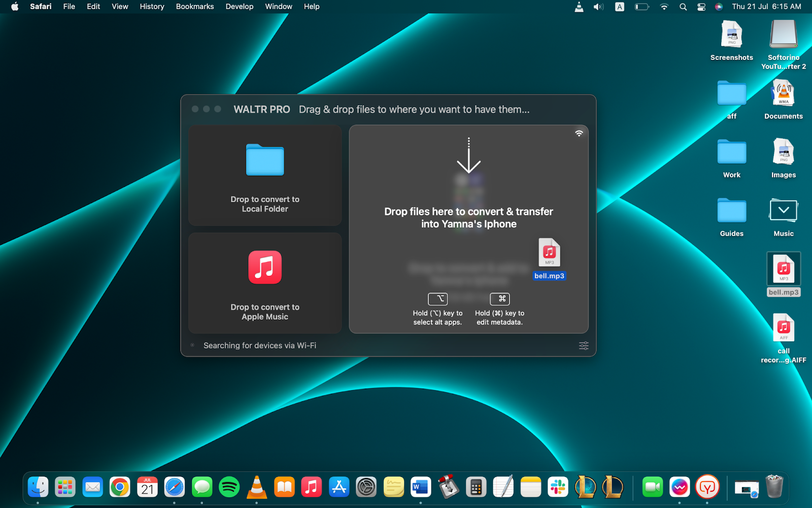812x508 pixels.
Task: Open the Bookmarks menu
Action: [195, 7]
